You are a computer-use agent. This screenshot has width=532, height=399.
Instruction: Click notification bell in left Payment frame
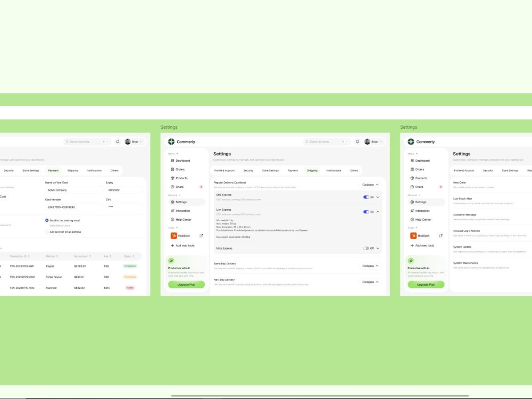118,142
